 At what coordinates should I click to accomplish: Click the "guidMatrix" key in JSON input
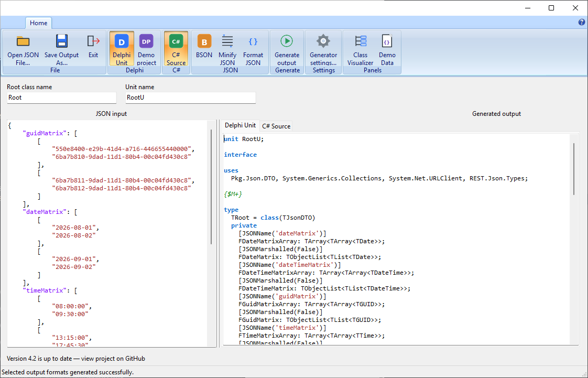tap(45, 133)
